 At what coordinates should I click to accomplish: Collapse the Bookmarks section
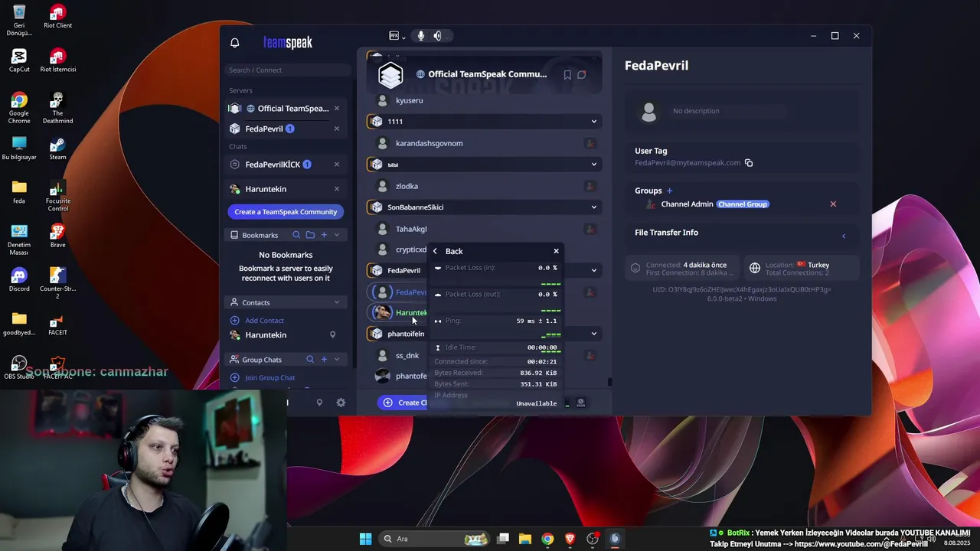click(337, 235)
